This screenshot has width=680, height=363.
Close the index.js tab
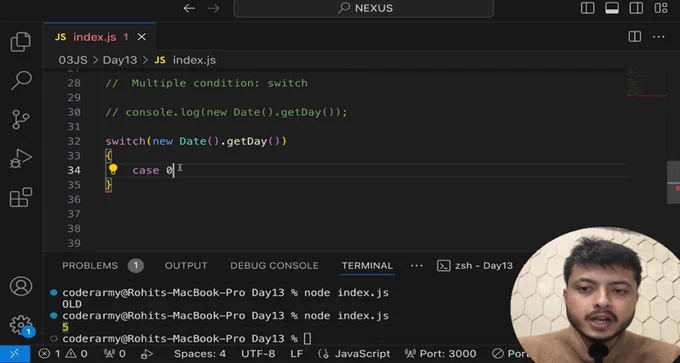click(x=141, y=37)
